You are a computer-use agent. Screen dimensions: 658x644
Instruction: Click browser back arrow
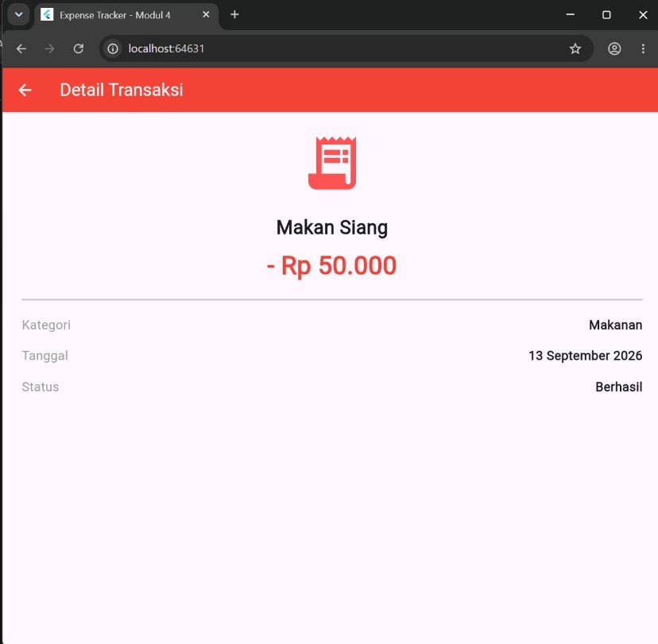21,48
